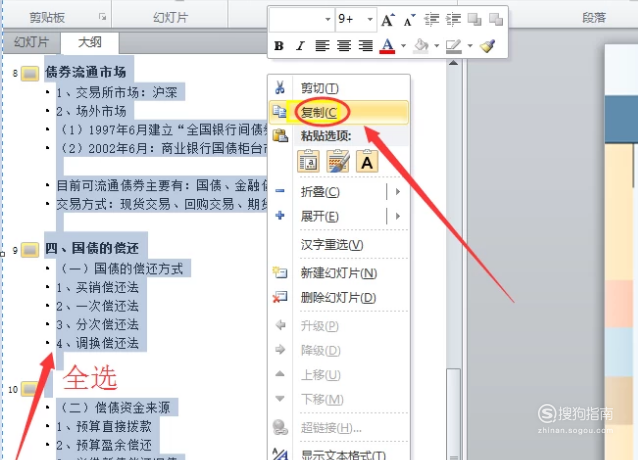
Task: Open shape fill dropdown arrow
Action: (x=437, y=46)
